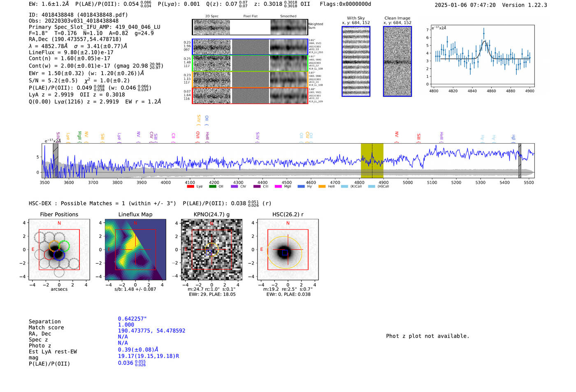Image resolution: width=576 pixels, height=392 pixels.
Task: Click the blue matched RA, Dec coordinates value
Action: pyautogui.click(x=151, y=331)
